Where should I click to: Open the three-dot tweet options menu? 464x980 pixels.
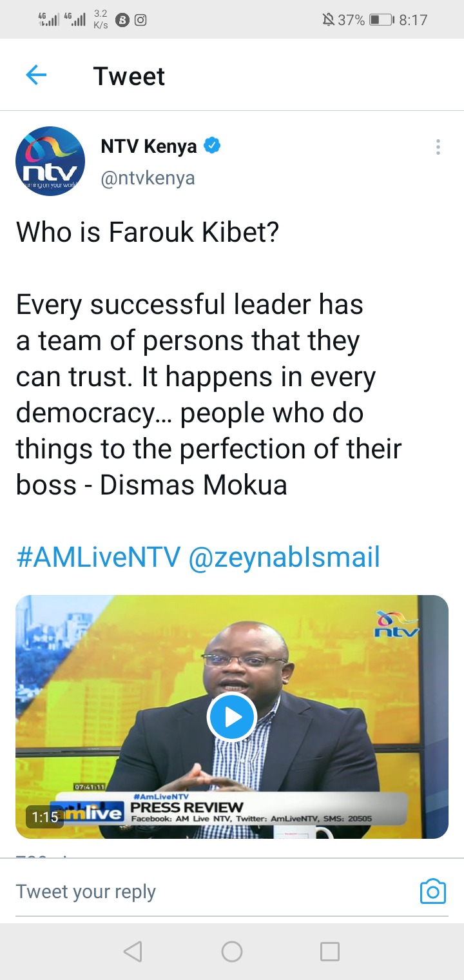pyautogui.click(x=438, y=147)
